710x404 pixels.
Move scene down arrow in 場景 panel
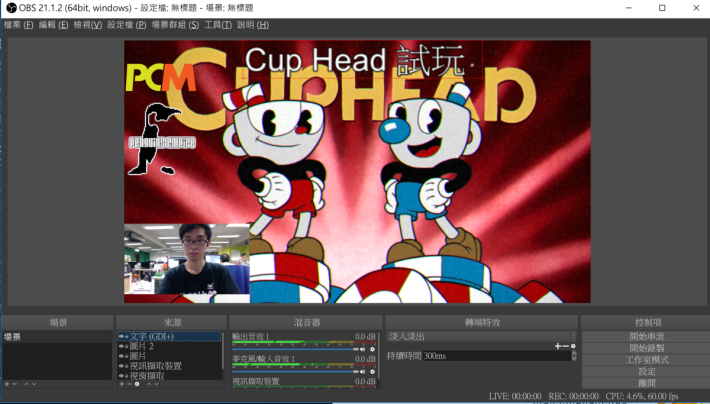click(34, 384)
